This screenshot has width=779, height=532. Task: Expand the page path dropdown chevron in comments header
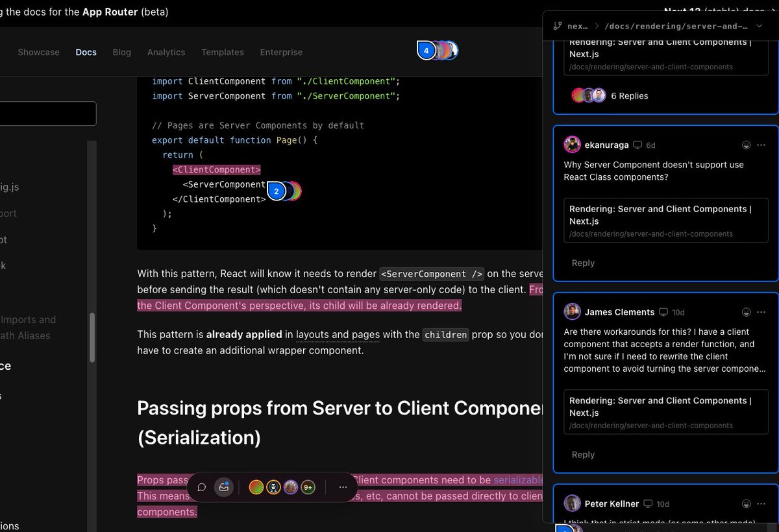[760, 26]
